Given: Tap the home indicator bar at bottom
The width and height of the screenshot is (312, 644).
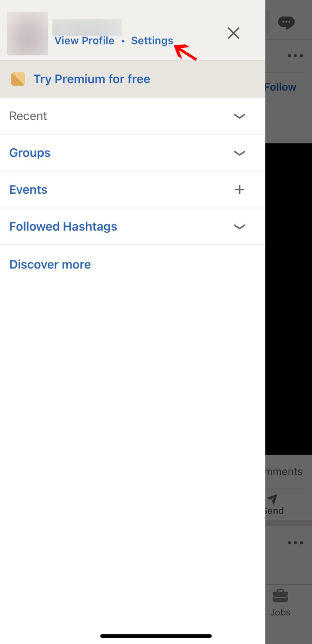Looking at the screenshot, I should pos(156,636).
